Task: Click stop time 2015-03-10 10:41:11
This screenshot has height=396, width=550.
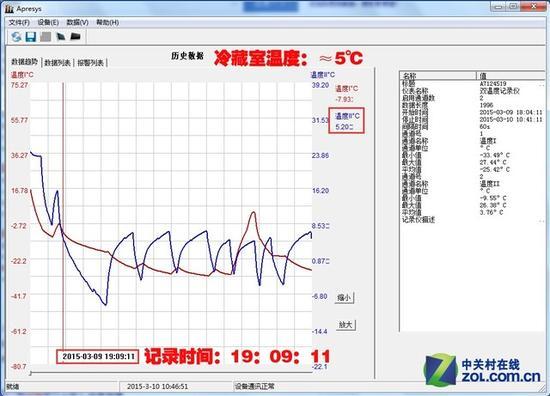Action: pos(511,120)
